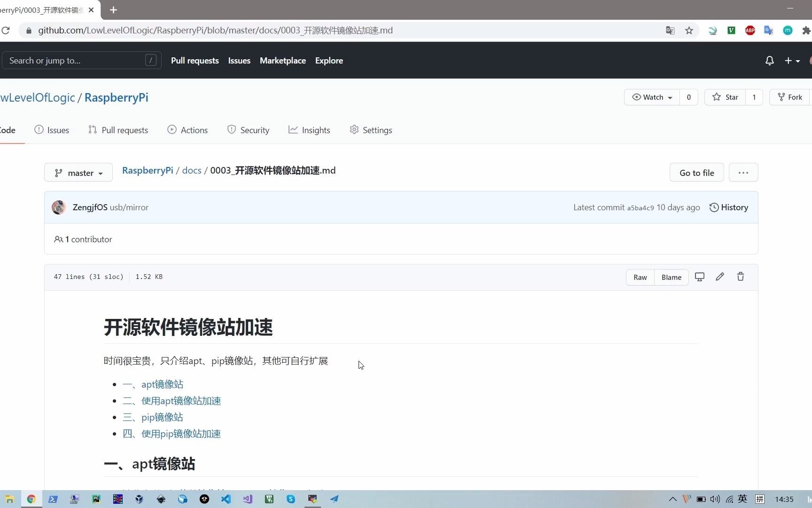View the file in Raw format
Viewport: 812px width, 508px height.
point(640,278)
